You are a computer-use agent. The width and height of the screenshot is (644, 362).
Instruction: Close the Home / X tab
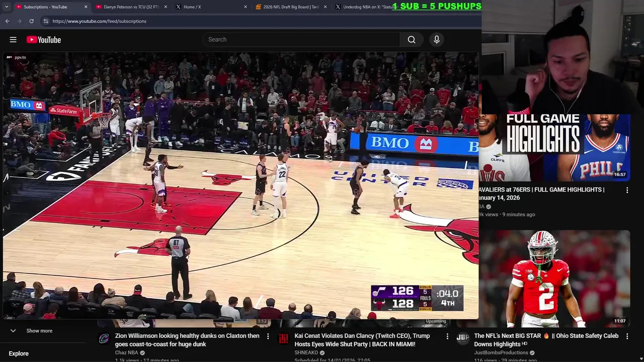coord(246,7)
